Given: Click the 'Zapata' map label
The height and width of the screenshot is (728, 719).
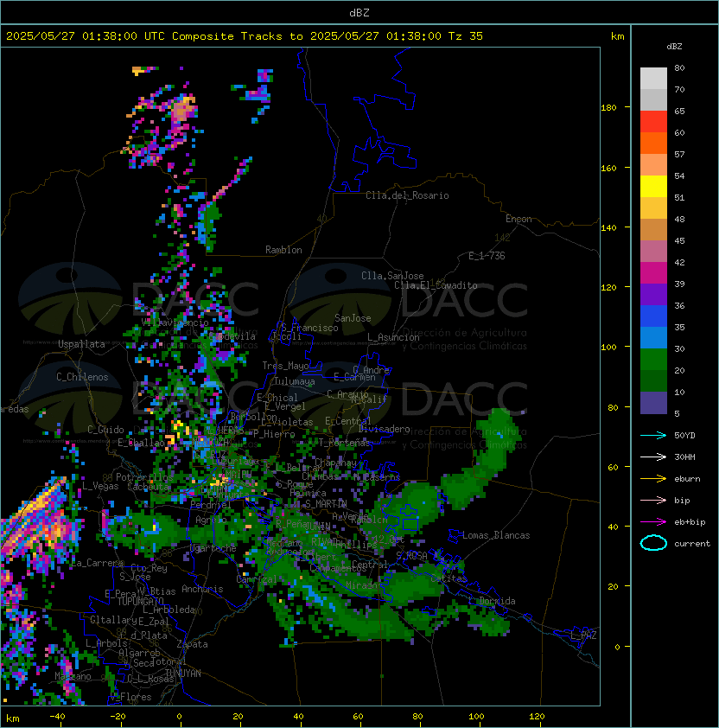Looking at the screenshot, I should point(192,644).
